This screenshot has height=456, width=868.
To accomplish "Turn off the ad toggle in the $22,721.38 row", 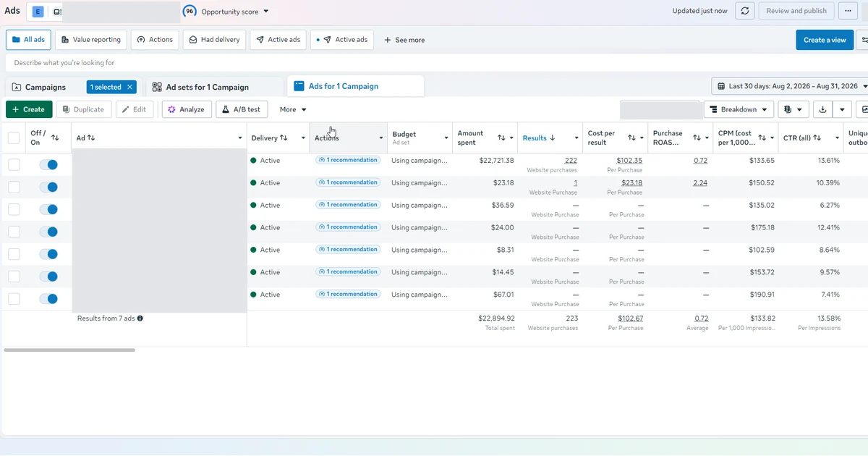I will click(48, 164).
